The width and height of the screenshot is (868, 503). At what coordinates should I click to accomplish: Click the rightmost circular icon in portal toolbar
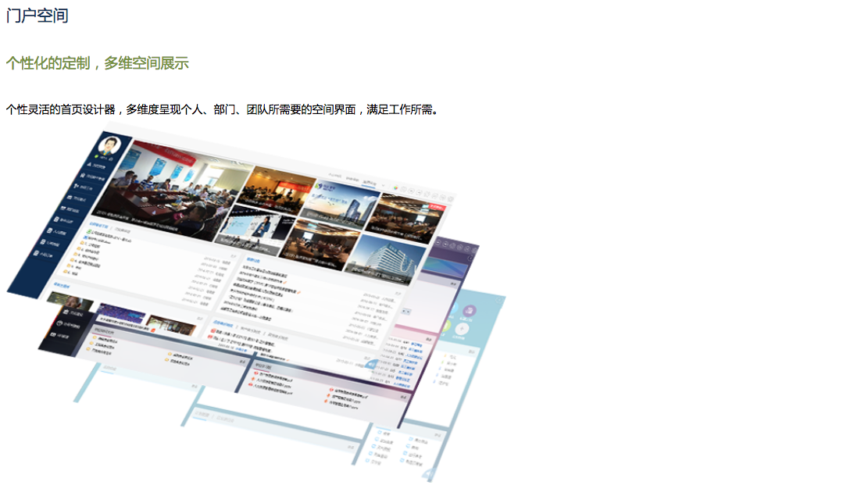[x=450, y=198]
